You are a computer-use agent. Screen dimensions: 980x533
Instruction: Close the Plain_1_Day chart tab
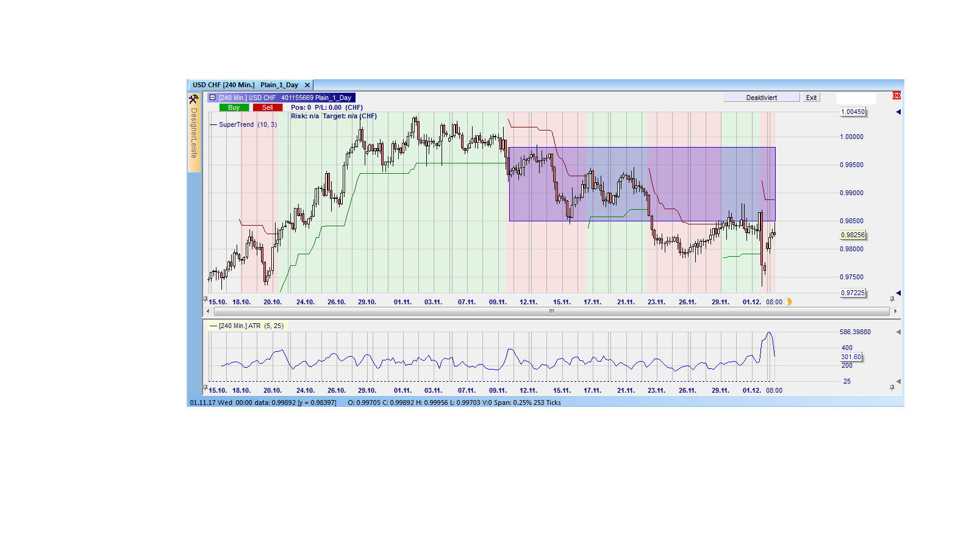[x=307, y=85]
